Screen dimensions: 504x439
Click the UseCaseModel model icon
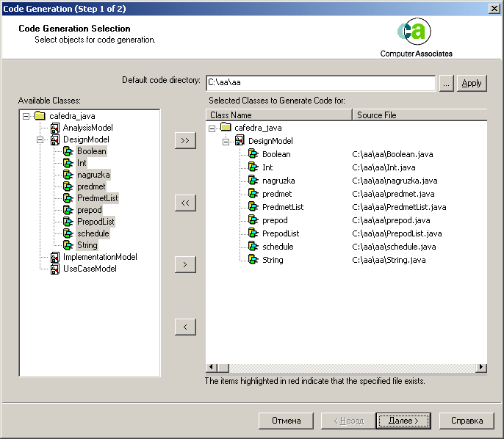55,269
